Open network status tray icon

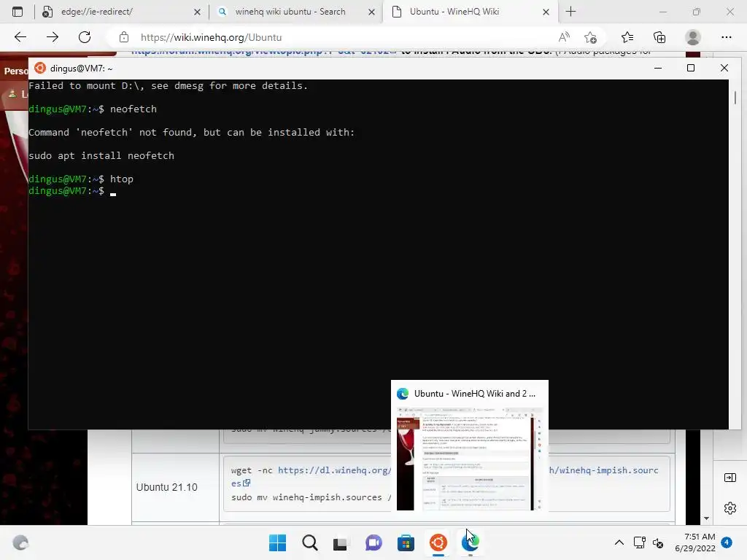639,542
